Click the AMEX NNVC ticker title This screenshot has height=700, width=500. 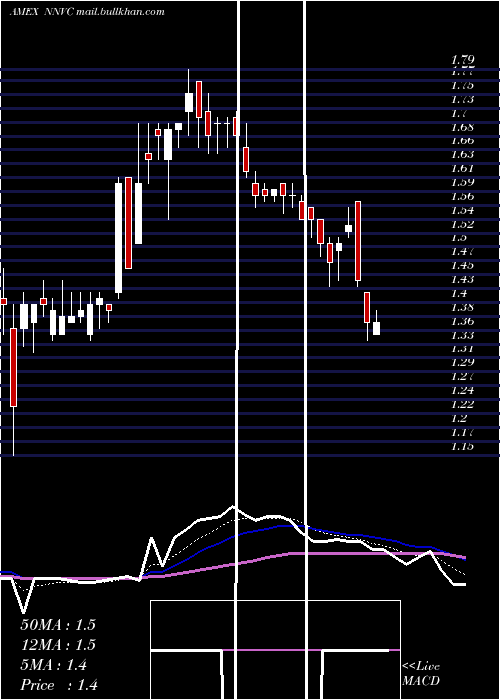87,12
